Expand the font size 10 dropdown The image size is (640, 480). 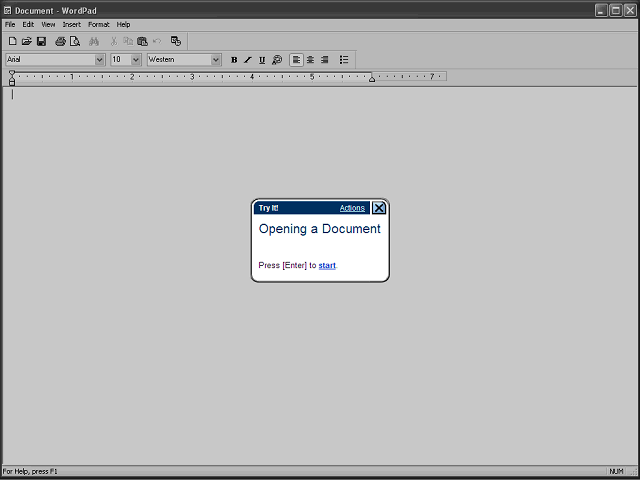136,60
